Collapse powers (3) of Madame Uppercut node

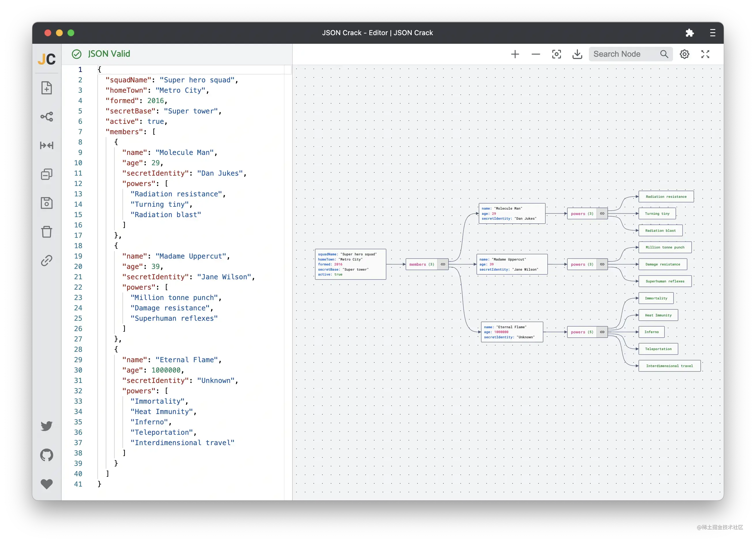[602, 264]
